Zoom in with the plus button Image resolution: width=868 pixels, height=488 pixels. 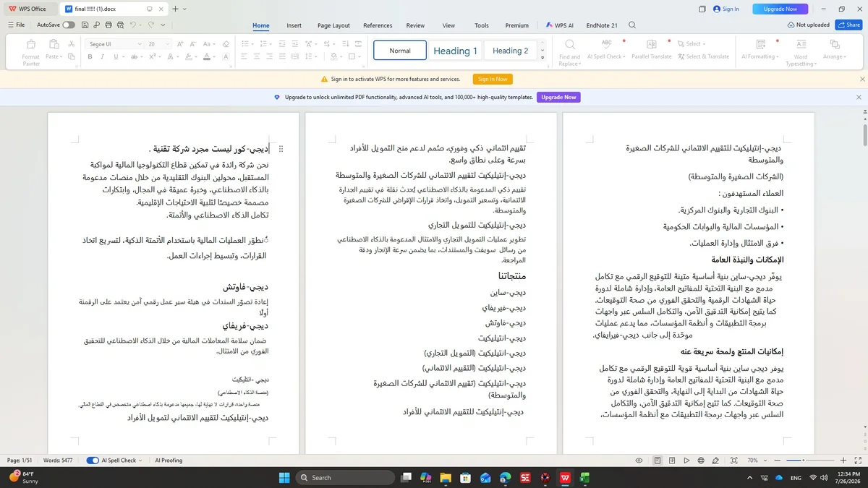click(843, 461)
